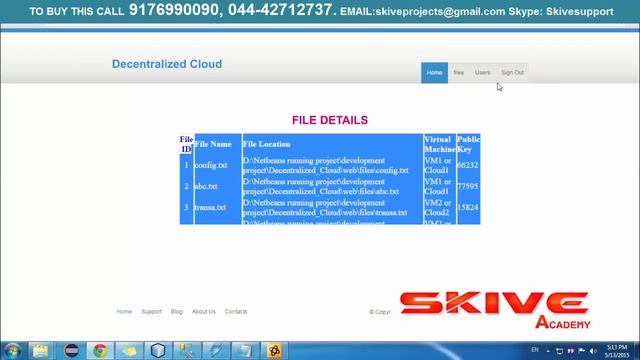Click the footer About Us link
The width and height of the screenshot is (640, 360).
pyautogui.click(x=204, y=311)
